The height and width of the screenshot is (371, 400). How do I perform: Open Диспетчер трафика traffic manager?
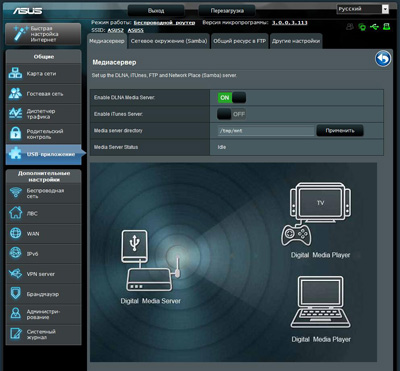[43, 114]
